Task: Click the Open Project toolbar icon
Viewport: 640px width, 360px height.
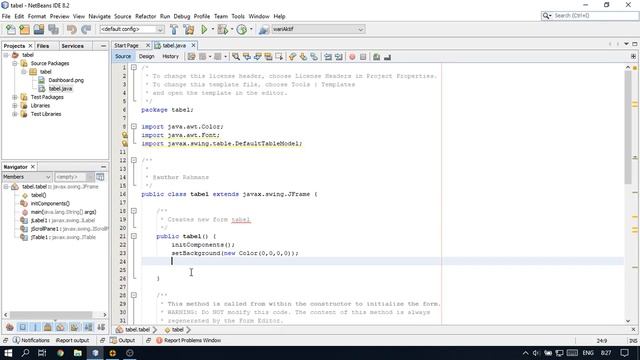Action: [x=39, y=29]
